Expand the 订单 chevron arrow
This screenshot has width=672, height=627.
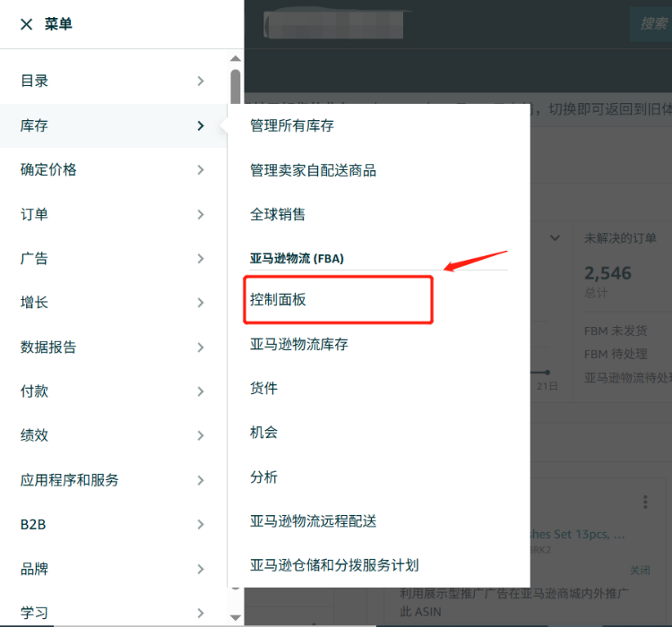point(201,215)
